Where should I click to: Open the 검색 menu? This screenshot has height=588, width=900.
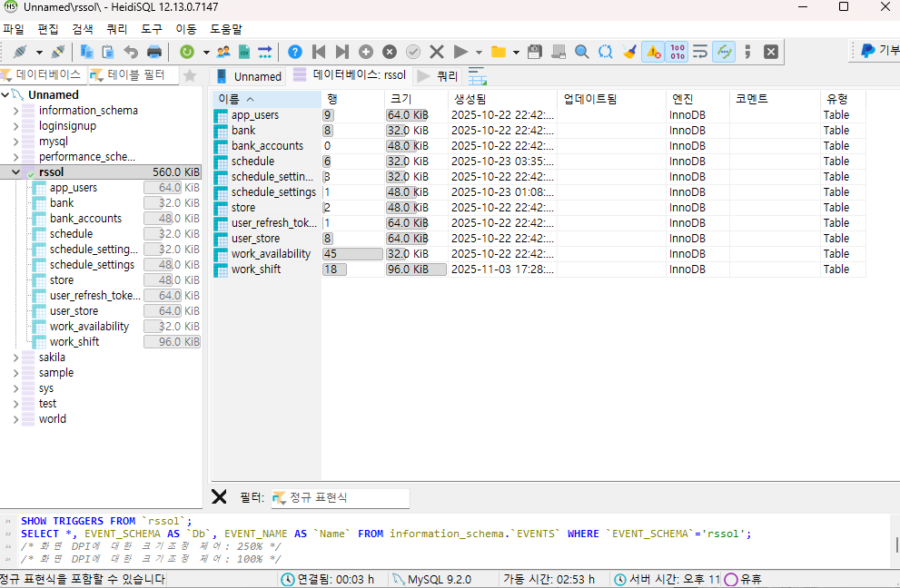[x=83, y=29]
